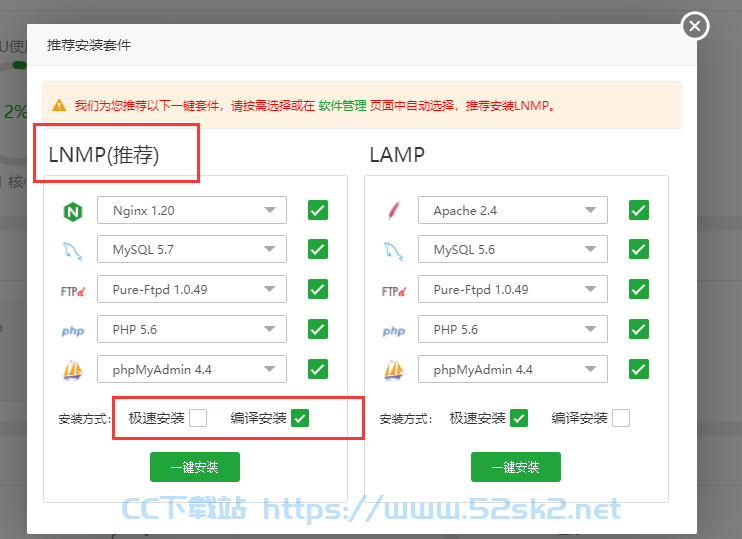Untick 极速安装 checkbox under LAMP
Screen dimensions: 742x539
pos(519,418)
